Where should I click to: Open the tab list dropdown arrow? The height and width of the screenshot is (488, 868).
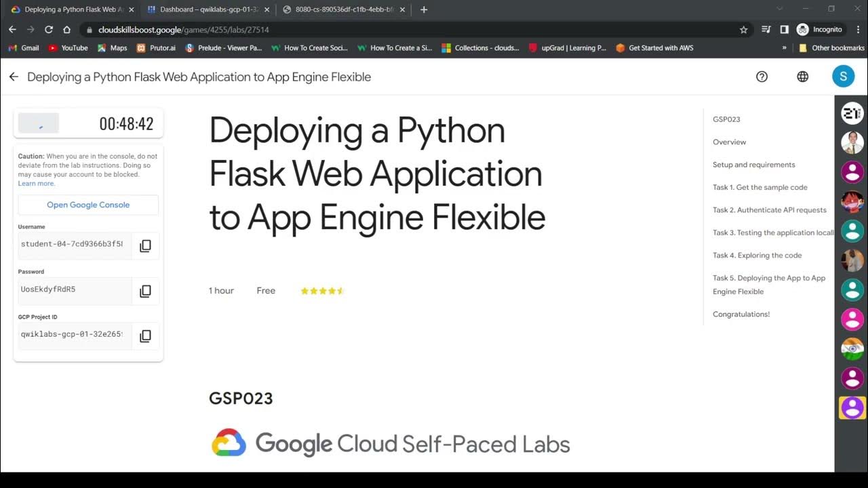coord(780,9)
